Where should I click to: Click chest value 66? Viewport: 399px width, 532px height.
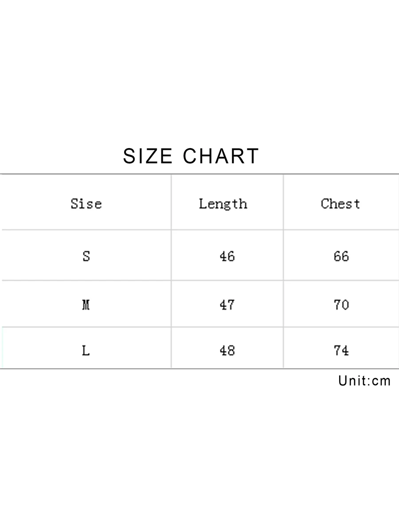point(341,256)
